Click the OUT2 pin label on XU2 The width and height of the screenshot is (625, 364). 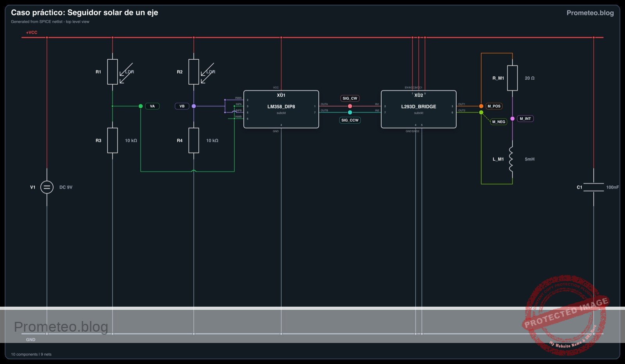(462, 110)
